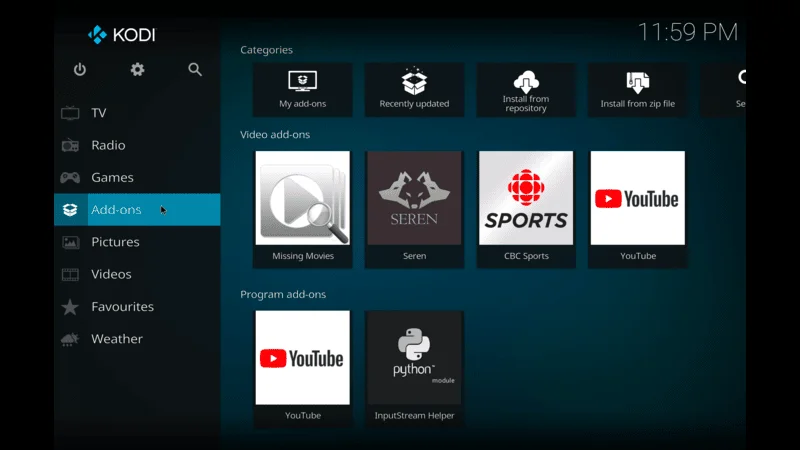Open the search magnifier icon

(x=195, y=69)
